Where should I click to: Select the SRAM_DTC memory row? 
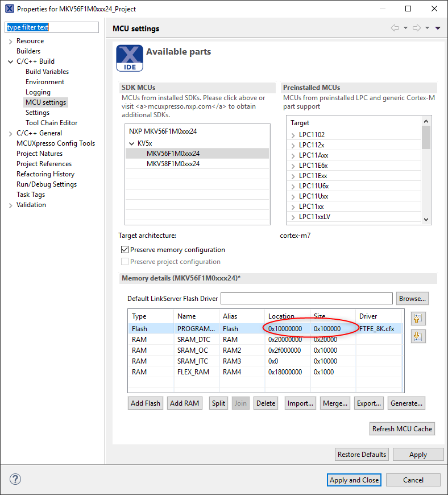coord(266,339)
